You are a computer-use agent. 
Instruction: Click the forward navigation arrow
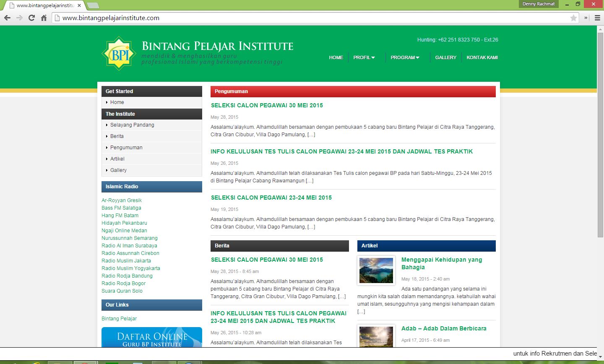pyautogui.click(x=19, y=18)
